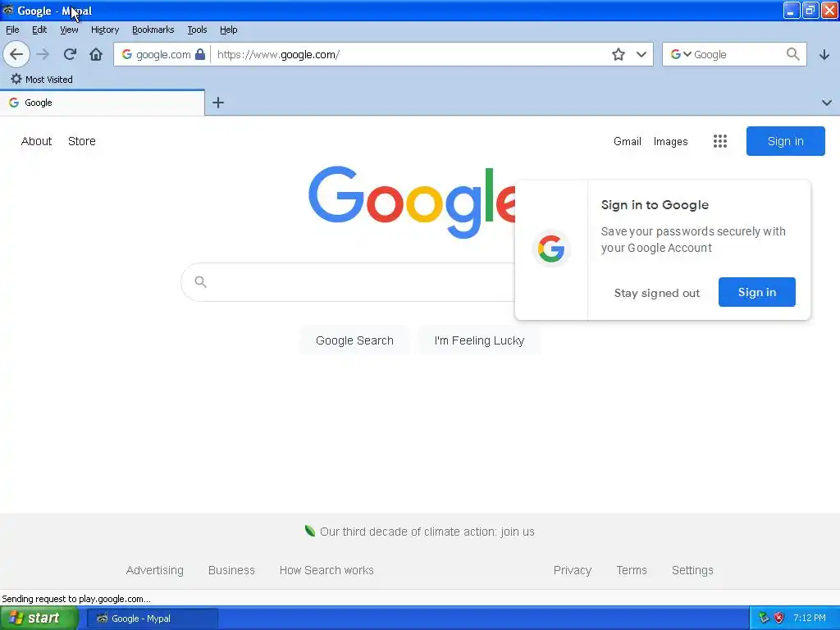Click Sign in inside the popup card
The image size is (840, 630).
click(x=757, y=292)
